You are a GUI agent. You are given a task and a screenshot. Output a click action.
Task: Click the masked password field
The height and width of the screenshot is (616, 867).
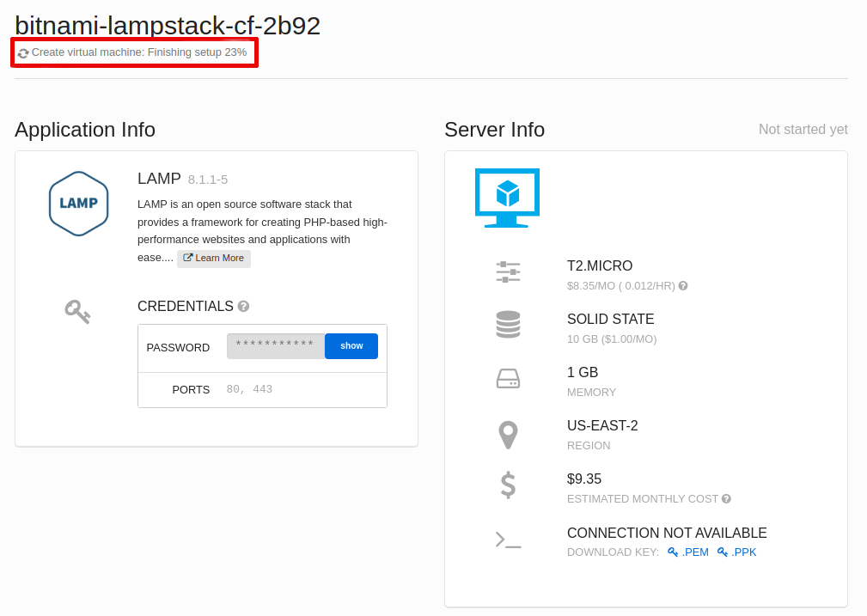click(x=276, y=346)
